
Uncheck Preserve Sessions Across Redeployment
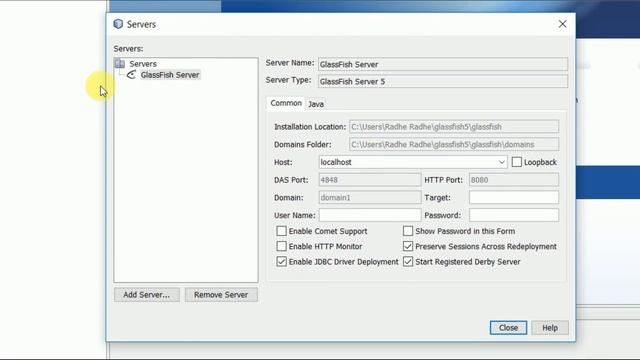click(408, 246)
